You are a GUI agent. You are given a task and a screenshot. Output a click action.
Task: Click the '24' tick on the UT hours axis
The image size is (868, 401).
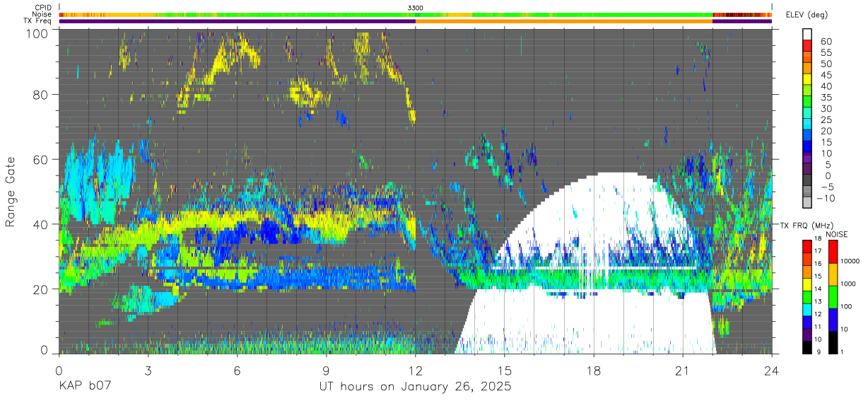[x=772, y=370]
